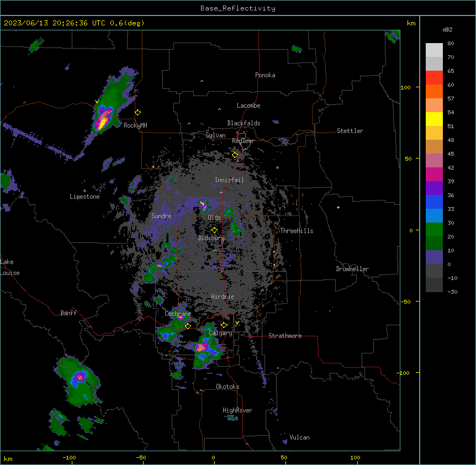Click the Vulcan label
The width and height of the screenshot is (476, 465).
300,437
